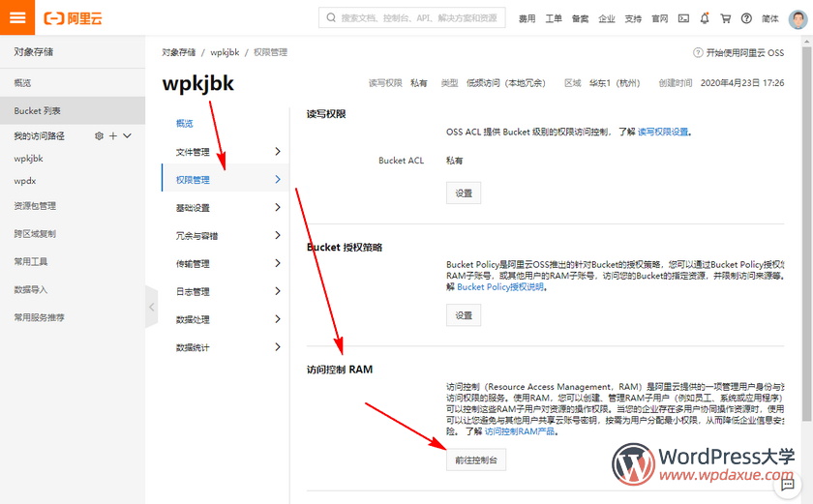Open the shopping cart
Image resolution: width=813 pixels, height=504 pixels.
[725, 18]
